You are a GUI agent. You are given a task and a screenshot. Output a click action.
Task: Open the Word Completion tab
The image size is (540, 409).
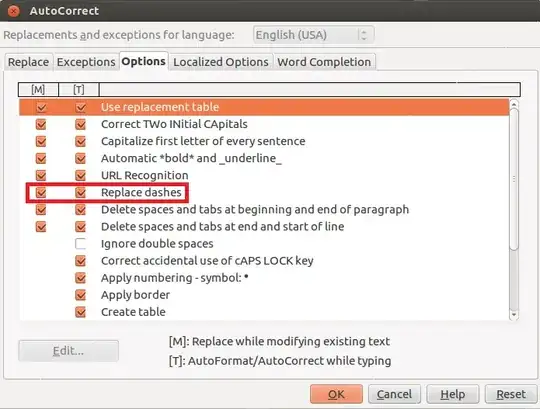click(324, 62)
